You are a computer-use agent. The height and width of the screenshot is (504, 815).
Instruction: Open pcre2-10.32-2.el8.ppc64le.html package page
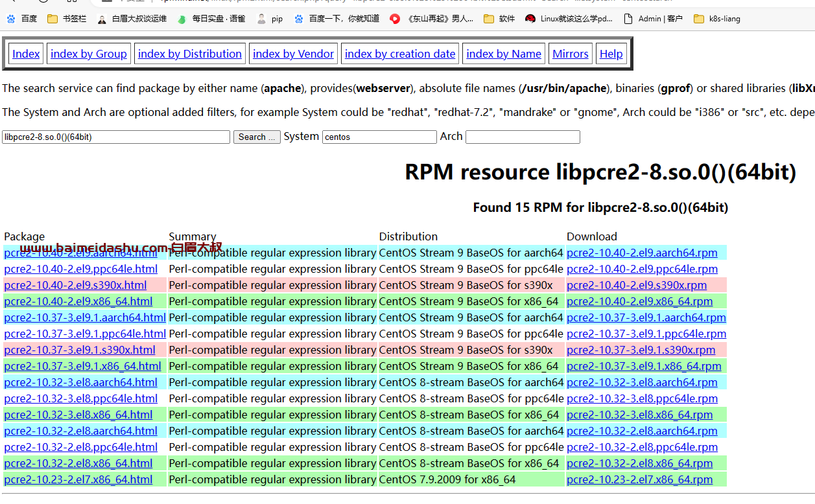pyautogui.click(x=81, y=447)
